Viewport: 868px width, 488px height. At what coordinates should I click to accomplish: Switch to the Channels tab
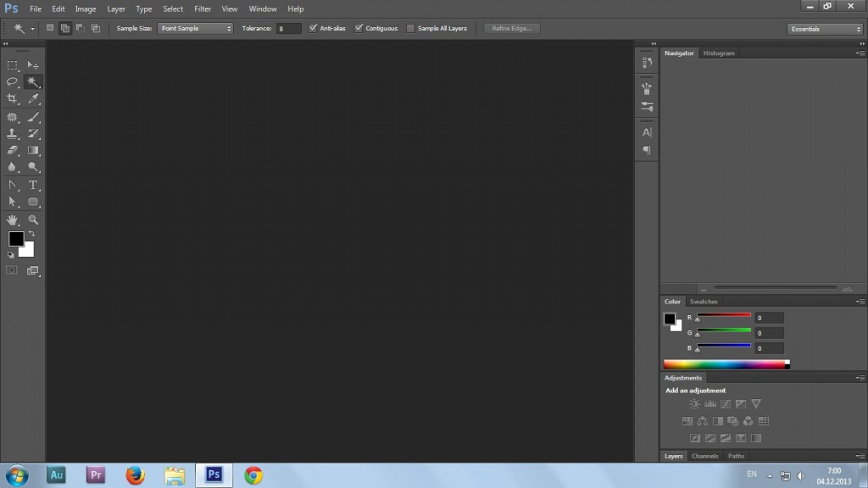click(704, 456)
